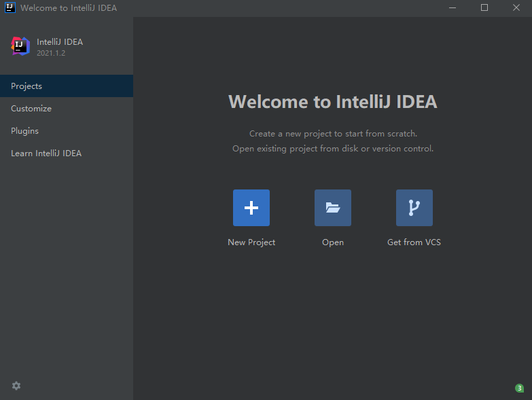Maximize the Welcome window
Screen dimensions: 532x400
click(484, 7)
